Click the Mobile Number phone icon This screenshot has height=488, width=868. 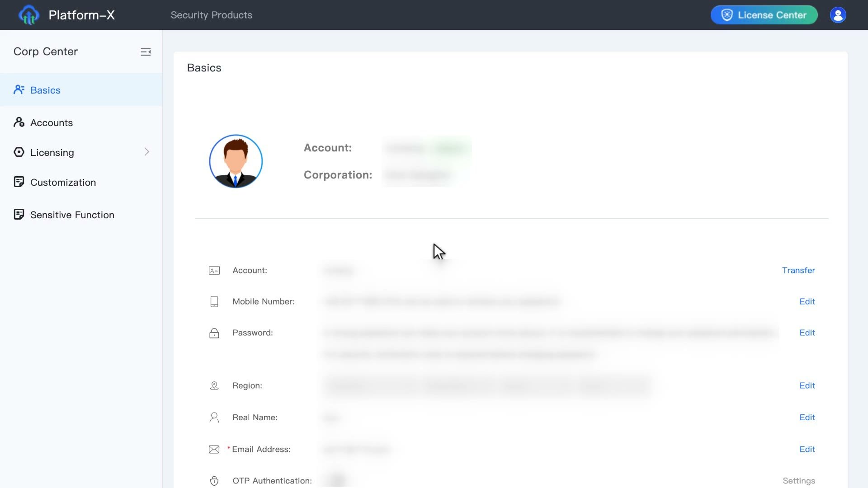pos(214,301)
